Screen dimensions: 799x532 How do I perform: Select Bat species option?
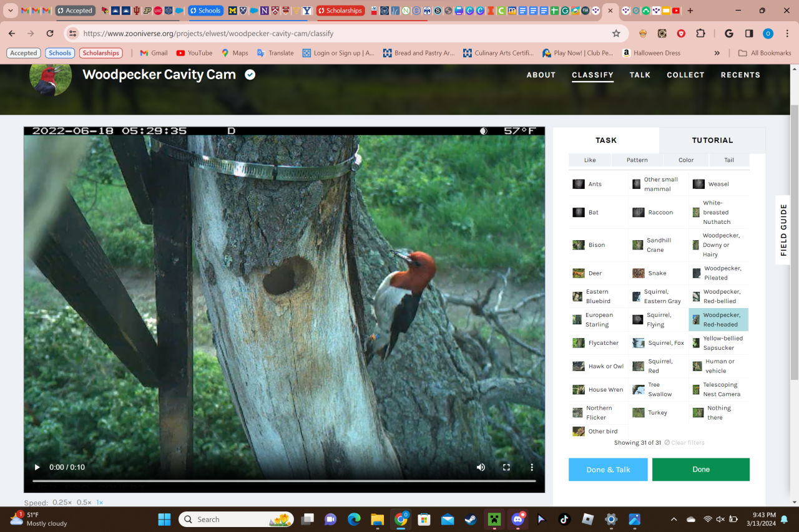pos(598,212)
